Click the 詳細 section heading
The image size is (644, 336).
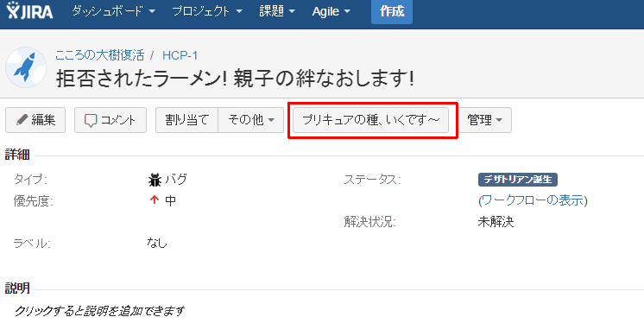pyautogui.click(x=17, y=155)
